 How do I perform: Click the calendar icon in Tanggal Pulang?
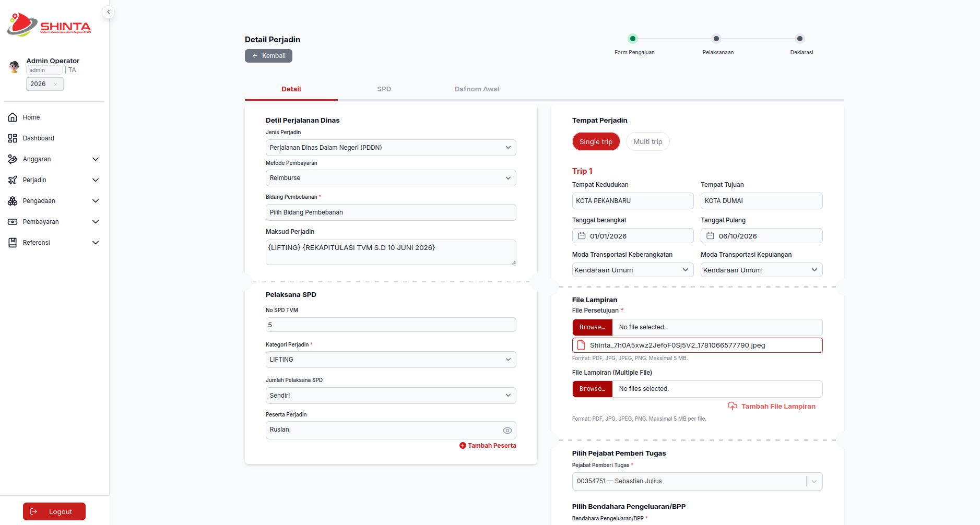coord(710,236)
